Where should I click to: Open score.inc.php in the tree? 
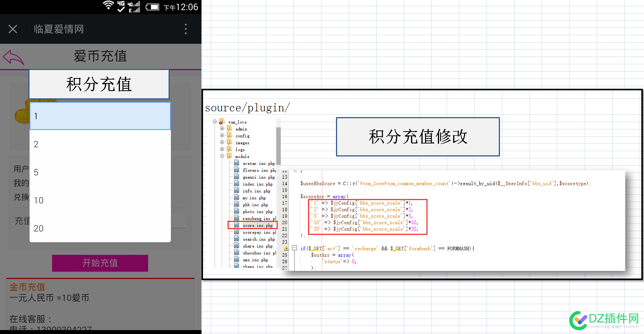[x=257, y=225]
